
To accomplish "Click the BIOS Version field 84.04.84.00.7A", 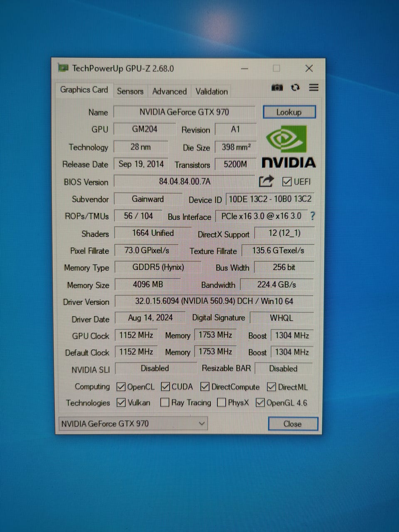I will [x=185, y=181].
